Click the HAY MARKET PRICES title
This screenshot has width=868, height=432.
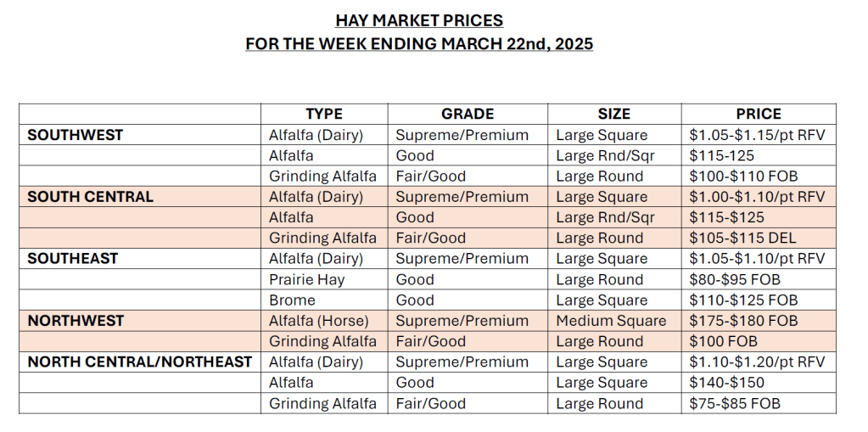[419, 20]
